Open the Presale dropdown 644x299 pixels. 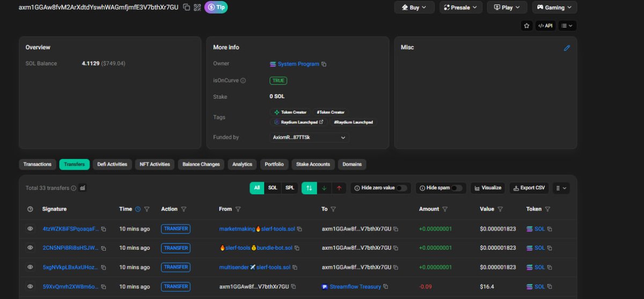click(x=461, y=8)
